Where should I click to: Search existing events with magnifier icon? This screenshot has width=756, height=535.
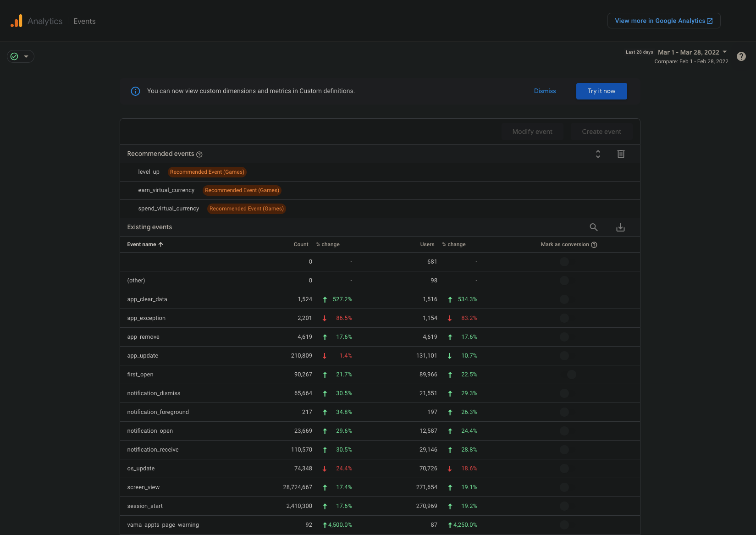coord(593,227)
